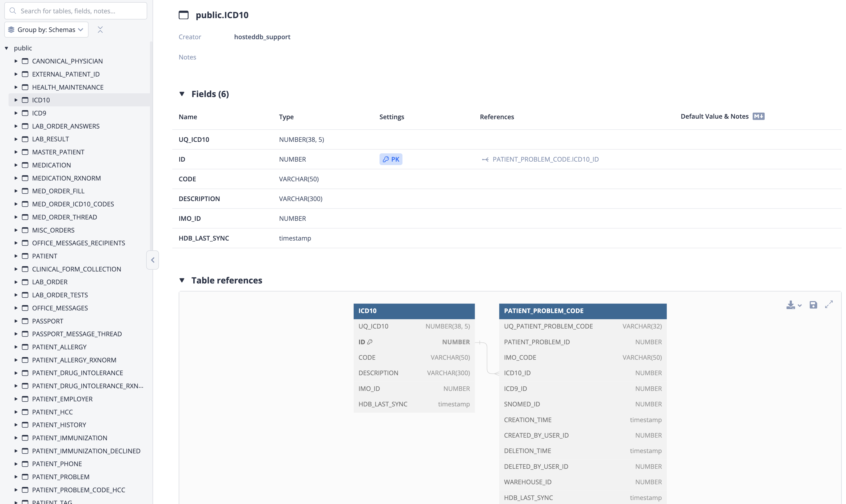This screenshot has width=846, height=504.
Task: Click the table icon next to public.ICD10 title
Action: click(184, 15)
